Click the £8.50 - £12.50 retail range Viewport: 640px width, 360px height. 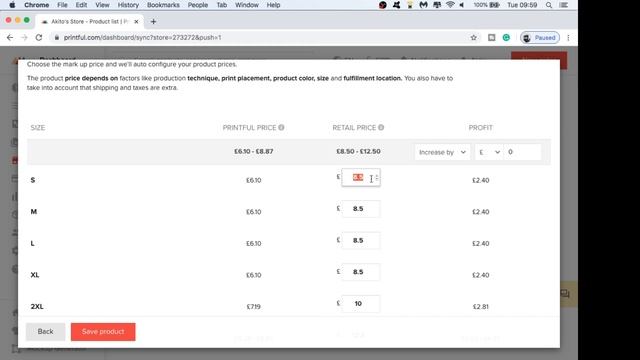click(358, 151)
